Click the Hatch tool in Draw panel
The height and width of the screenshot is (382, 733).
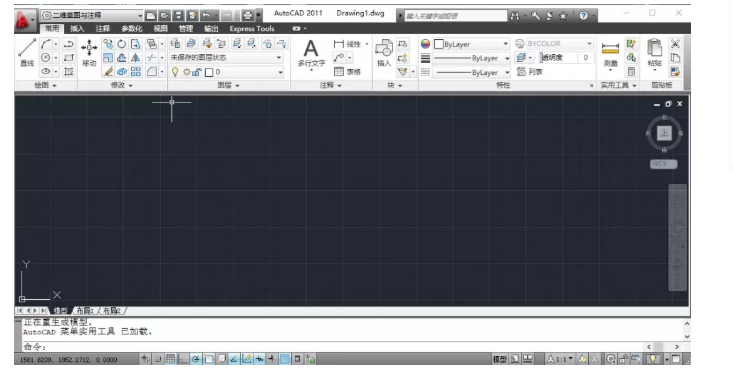tap(69, 72)
